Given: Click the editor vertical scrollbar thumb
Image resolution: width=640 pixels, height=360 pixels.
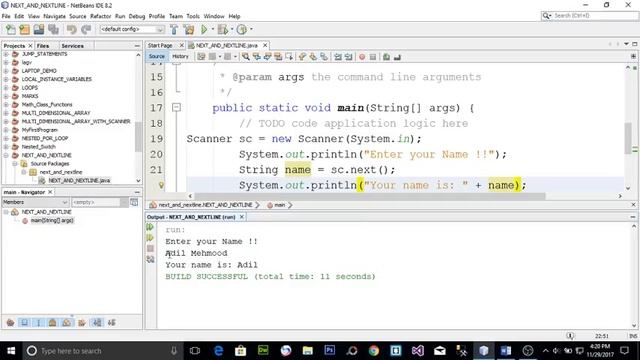Looking at the screenshot, I should point(628,138).
